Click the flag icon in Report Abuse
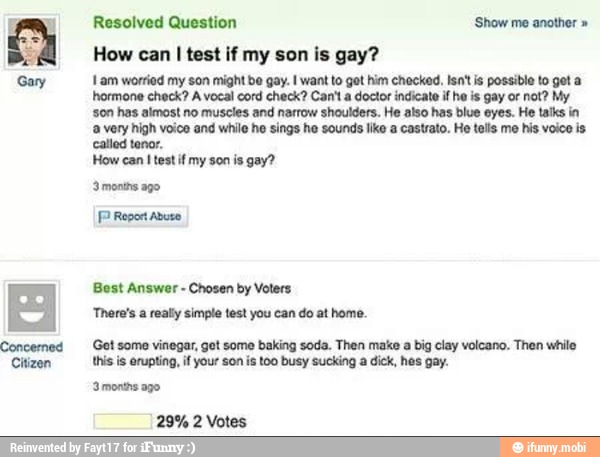 104,216
